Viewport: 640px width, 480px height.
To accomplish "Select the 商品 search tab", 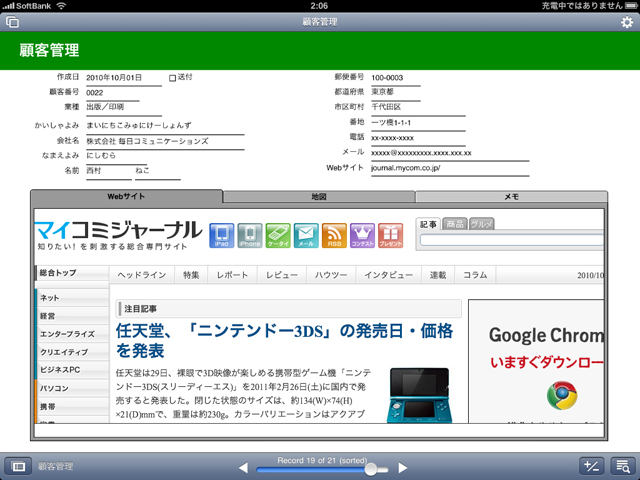I will (455, 224).
